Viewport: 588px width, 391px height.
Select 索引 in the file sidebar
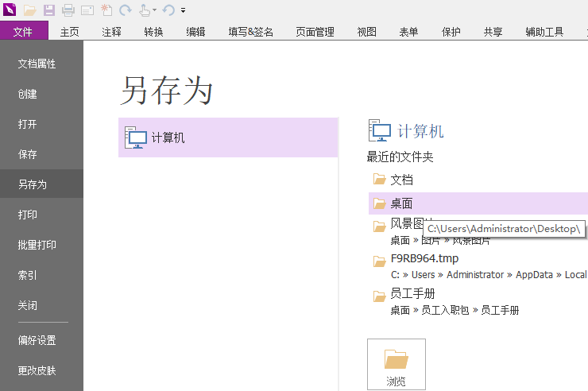coord(41,275)
